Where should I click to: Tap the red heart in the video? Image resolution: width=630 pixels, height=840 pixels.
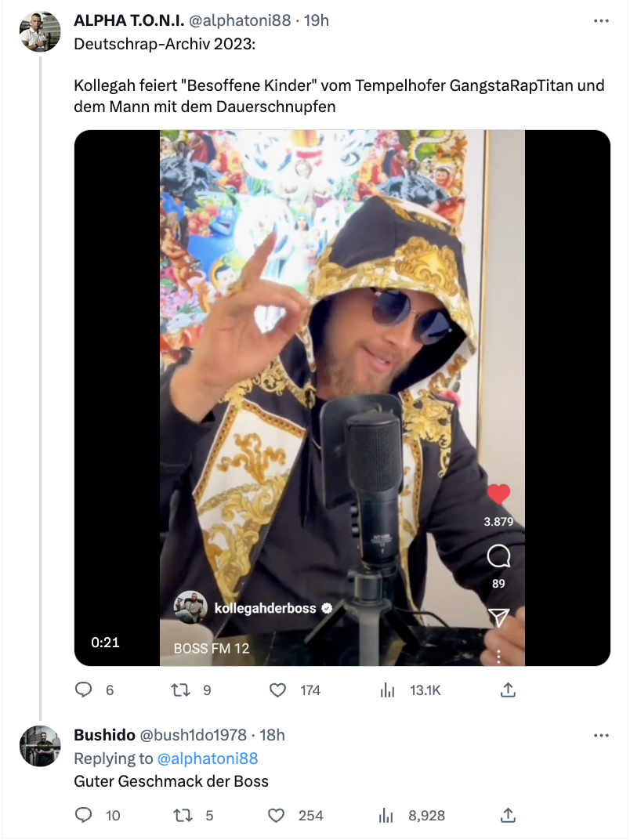click(x=498, y=494)
